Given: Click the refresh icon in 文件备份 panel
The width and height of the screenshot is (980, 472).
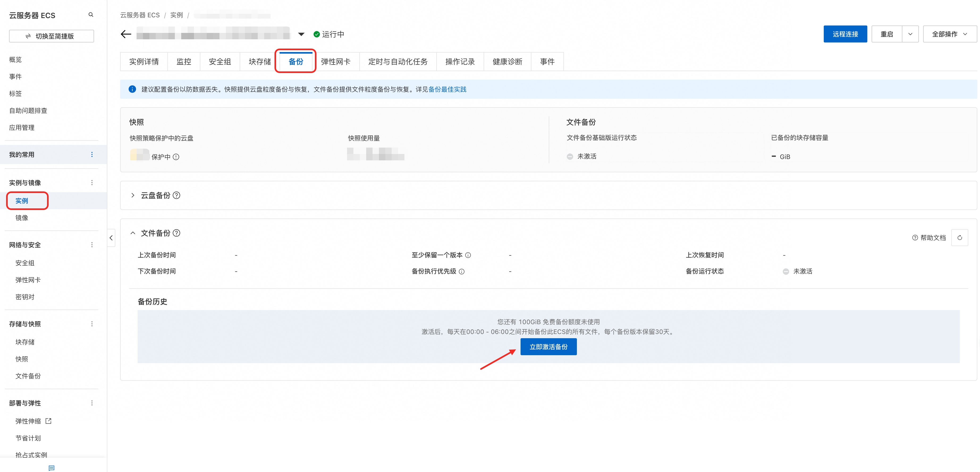Looking at the screenshot, I should [x=960, y=238].
